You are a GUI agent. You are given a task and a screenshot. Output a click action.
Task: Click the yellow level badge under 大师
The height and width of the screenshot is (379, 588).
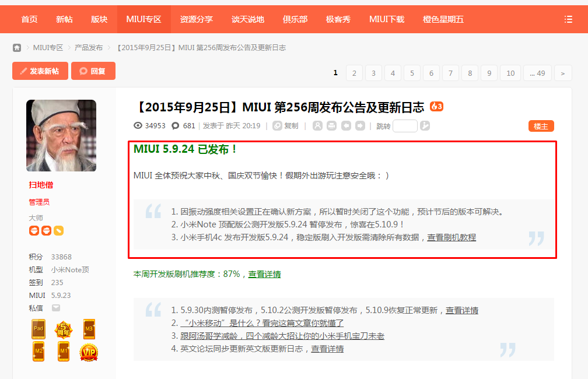[x=58, y=230]
